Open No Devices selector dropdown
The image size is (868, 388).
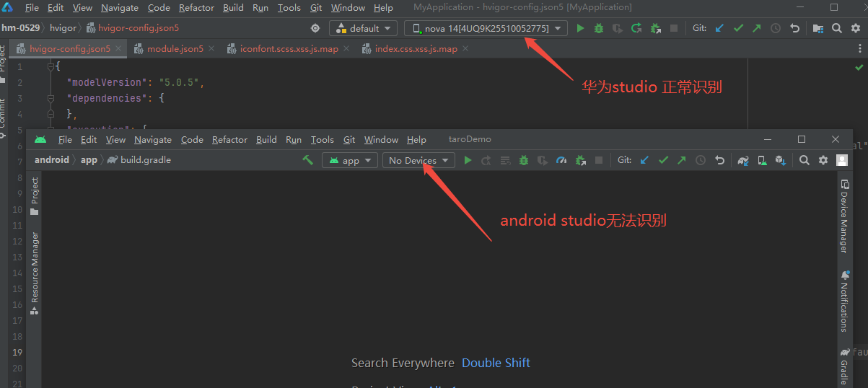click(418, 160)
